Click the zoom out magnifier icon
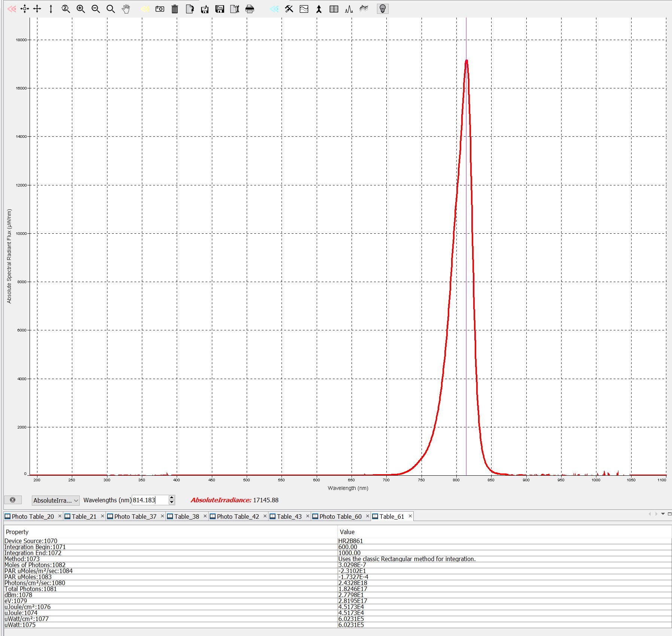Viewport: 672px width, 636px height. 96,9
